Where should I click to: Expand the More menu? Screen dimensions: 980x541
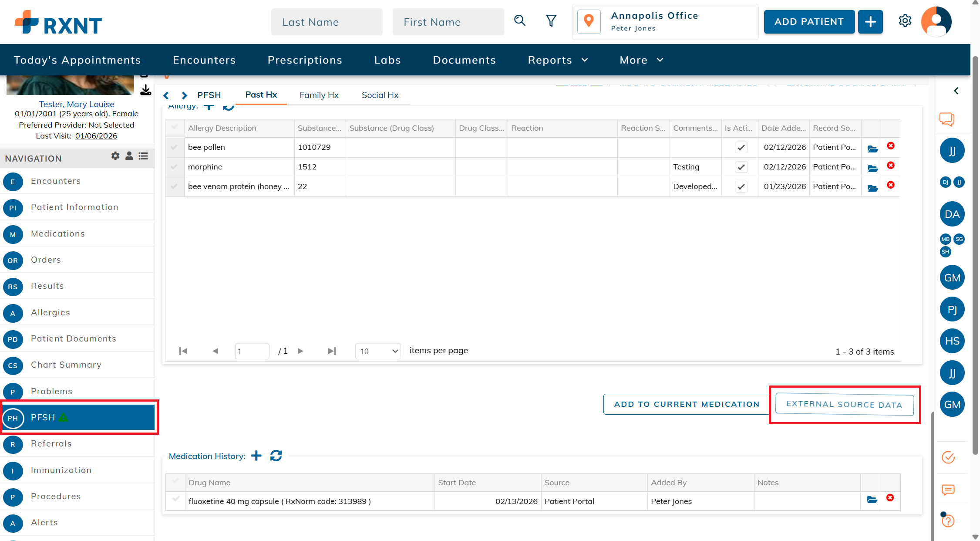coord(641,60)
